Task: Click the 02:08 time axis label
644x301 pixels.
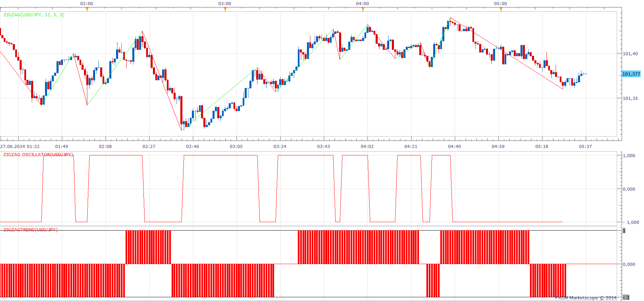Action: (x=105, y=147)
